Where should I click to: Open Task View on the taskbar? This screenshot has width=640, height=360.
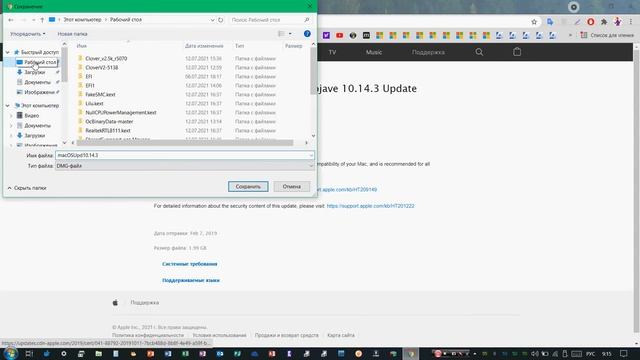(29, 354)
